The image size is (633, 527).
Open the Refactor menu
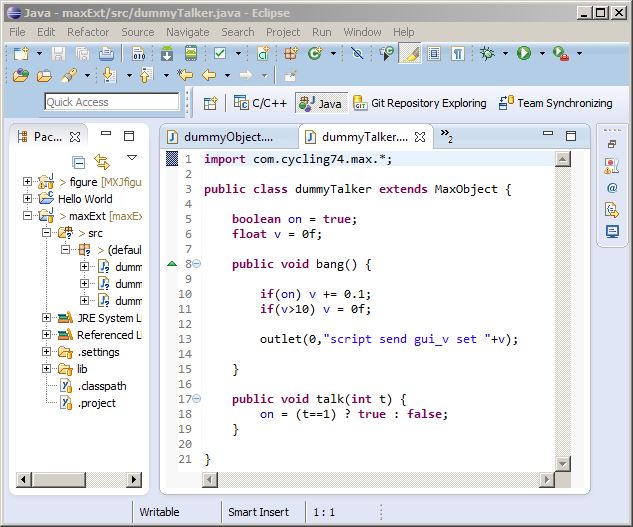click(x=88, y=32)
